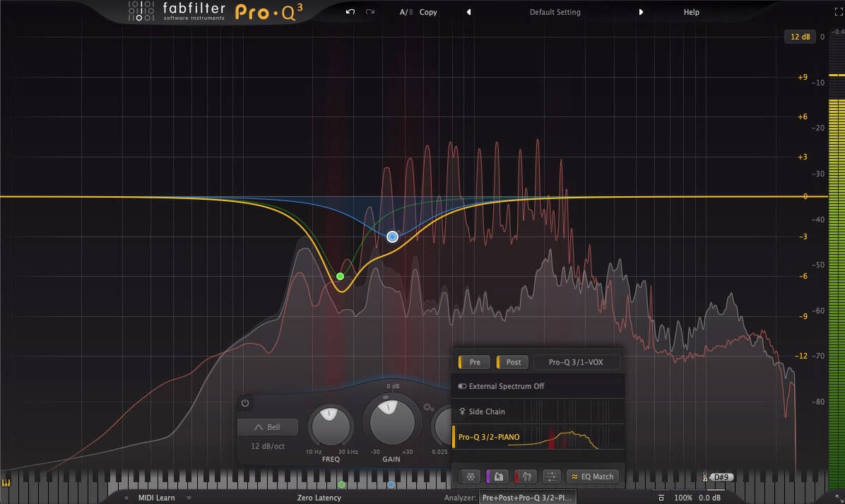
Task: Click the EQ Match button
Action: point(593,476)
